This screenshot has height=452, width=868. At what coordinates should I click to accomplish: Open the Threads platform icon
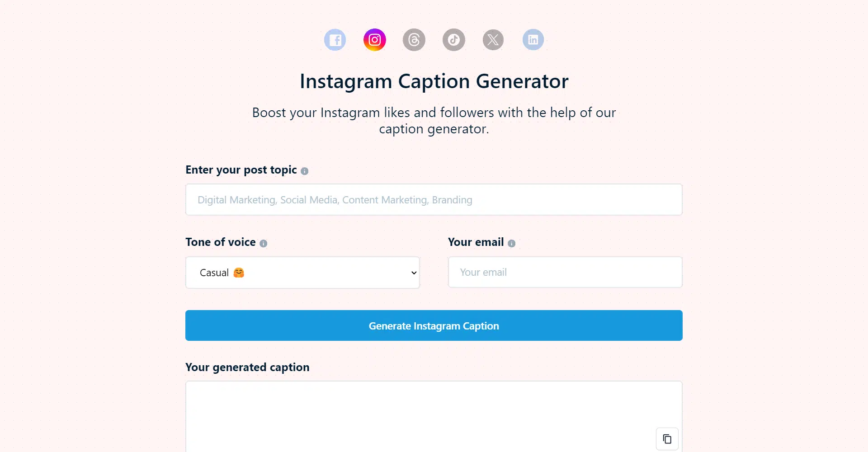click(414, 40)
